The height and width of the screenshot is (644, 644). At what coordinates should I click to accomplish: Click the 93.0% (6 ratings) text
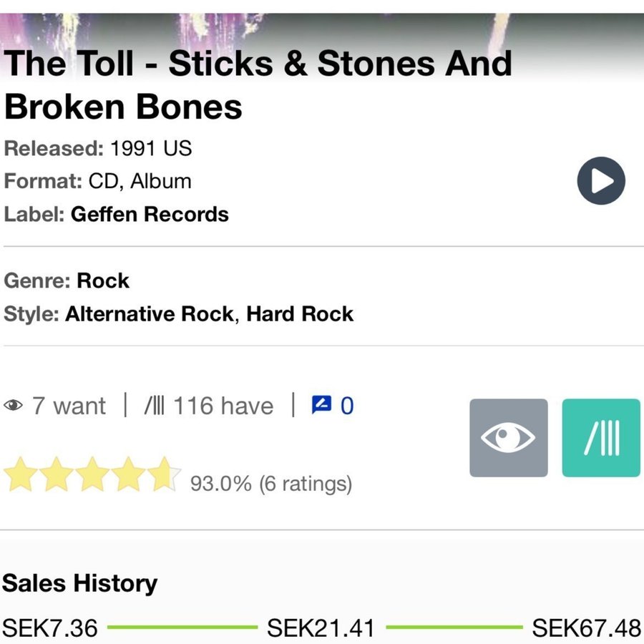[270, 484]
